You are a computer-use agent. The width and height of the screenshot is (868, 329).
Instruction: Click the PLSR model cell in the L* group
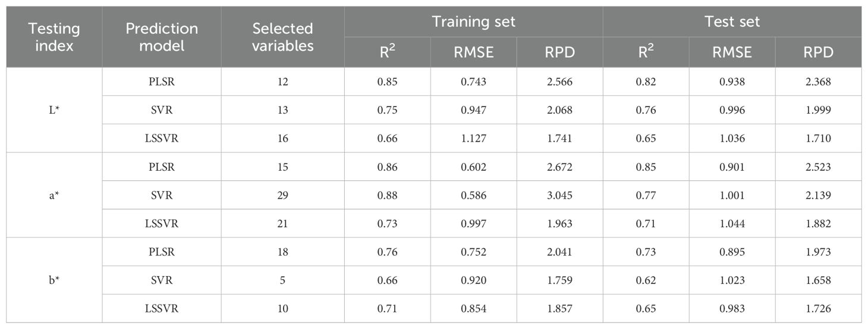coord(161,82)
